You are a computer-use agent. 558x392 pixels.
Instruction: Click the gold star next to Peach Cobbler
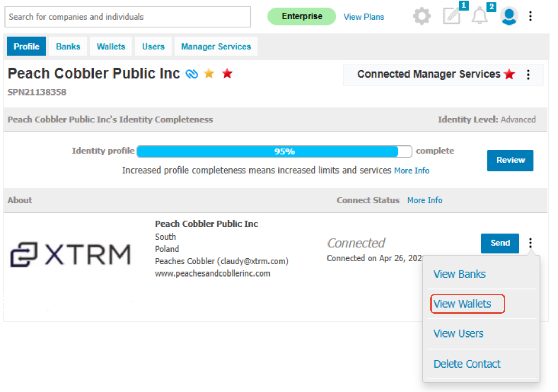[209, 73]
